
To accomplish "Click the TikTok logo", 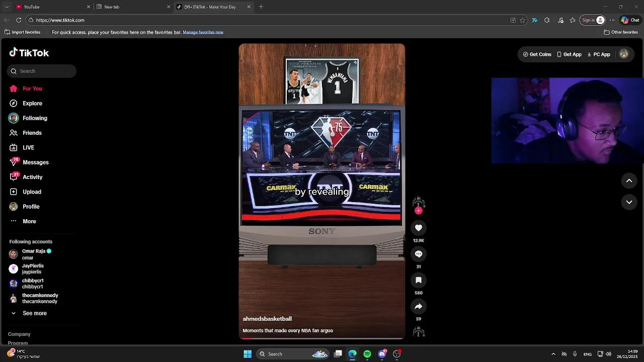I will click(29, 53).
